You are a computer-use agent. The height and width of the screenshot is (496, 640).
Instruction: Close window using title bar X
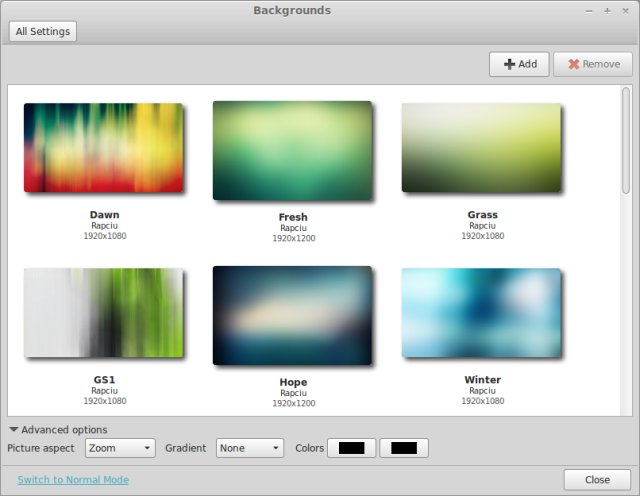pos(625,11)
